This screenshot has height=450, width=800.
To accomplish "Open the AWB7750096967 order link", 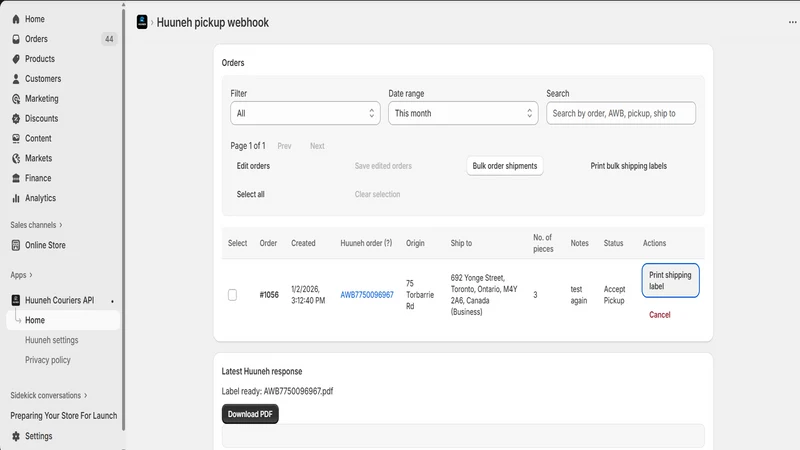I will (367, 295).
